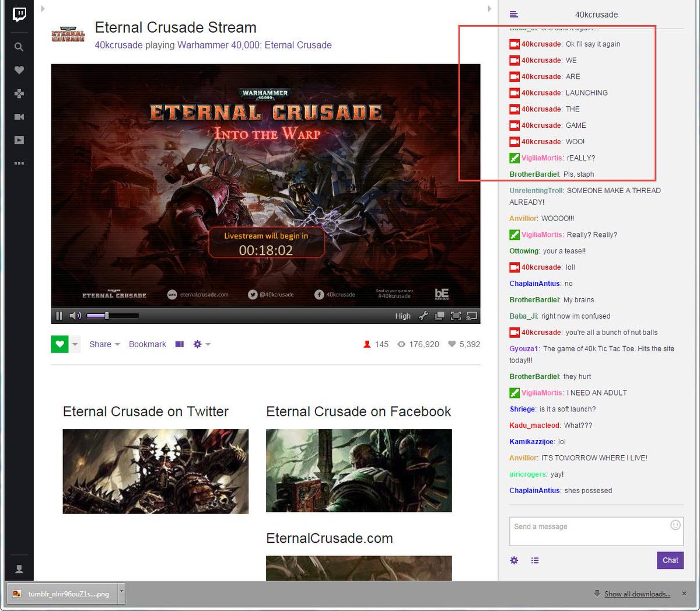Open the 40kcrusade channel link
This screenshot has height=611, width=700.
tap(118, 45)
